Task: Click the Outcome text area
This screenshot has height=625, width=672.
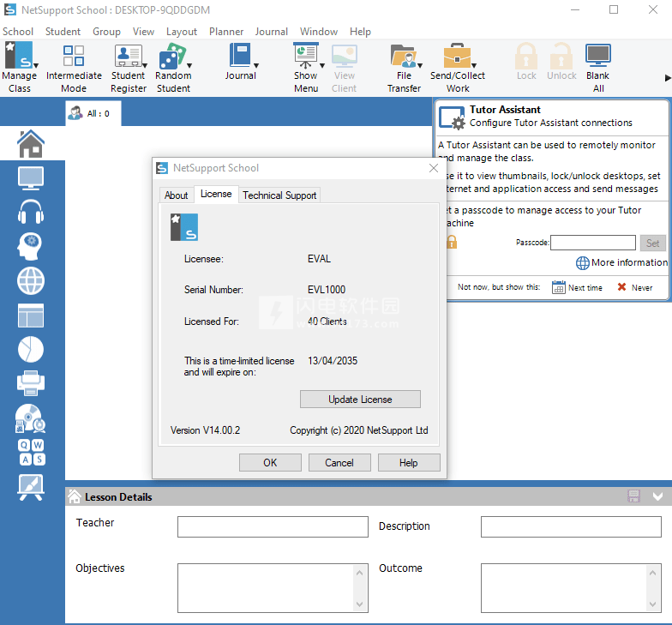Action: click(571, 588)
